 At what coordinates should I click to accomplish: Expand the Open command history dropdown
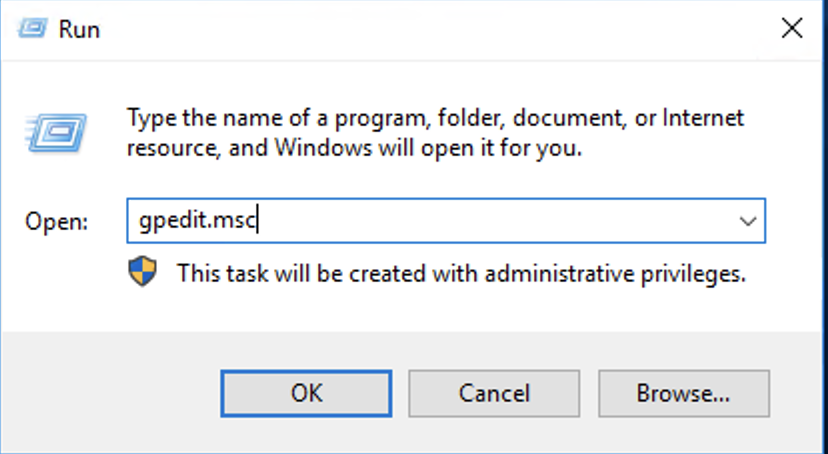746,221
